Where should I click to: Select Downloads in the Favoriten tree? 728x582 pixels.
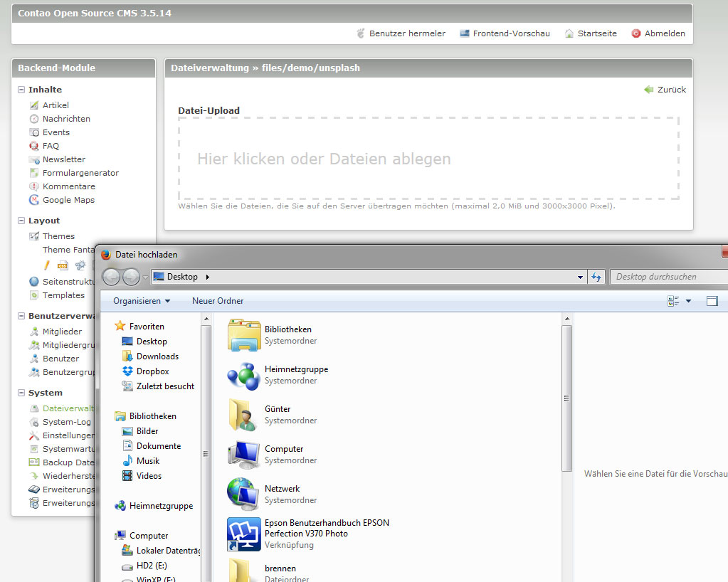click(x=157, y=356)
